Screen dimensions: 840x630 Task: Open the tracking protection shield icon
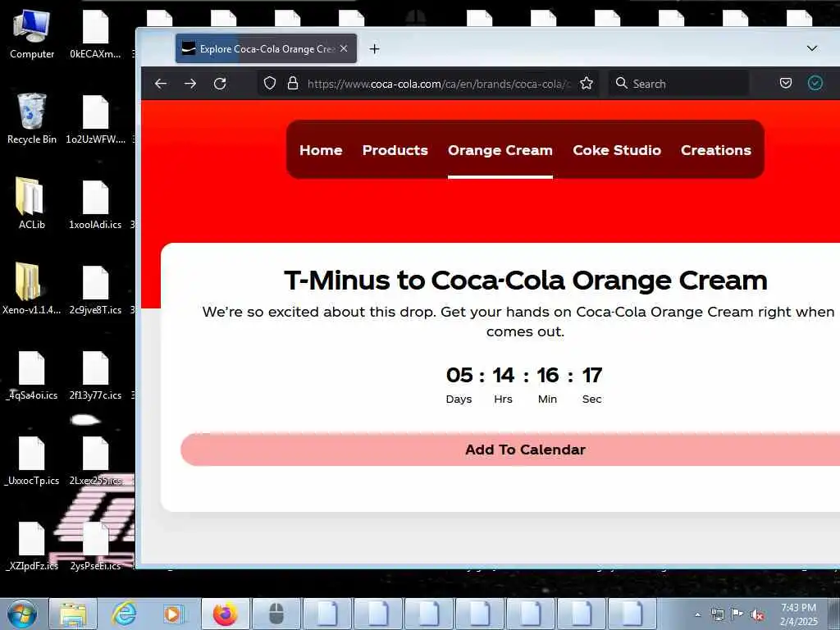(270, 84)
